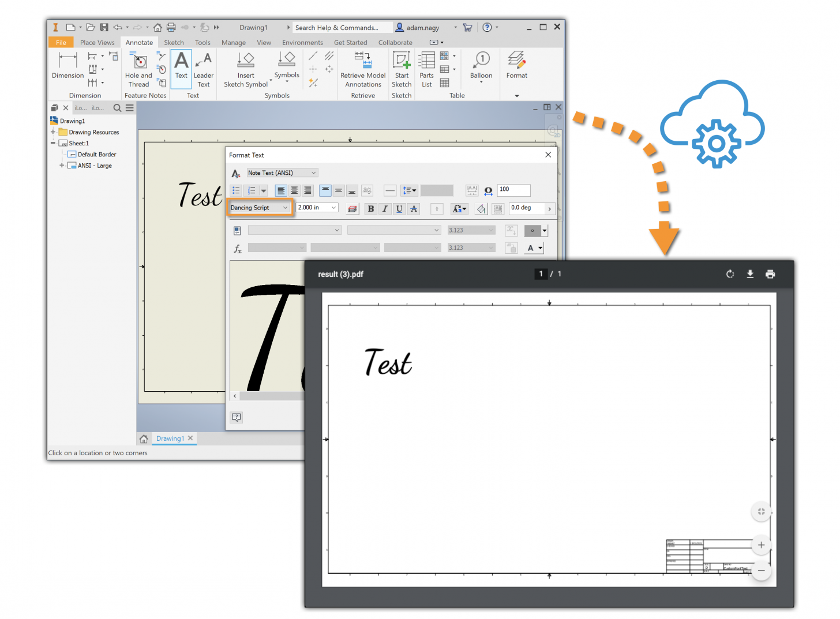Click the Parts List icon
This screenshot has height=619, width=840.
(426, 68)
